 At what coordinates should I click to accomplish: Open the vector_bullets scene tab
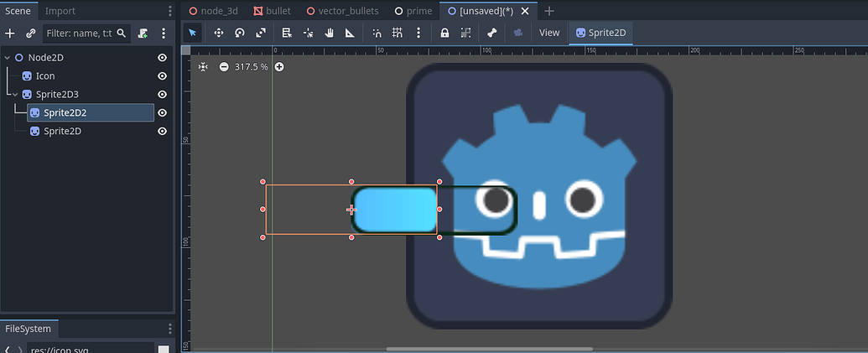pyautogui.click(x=343, y=11)
